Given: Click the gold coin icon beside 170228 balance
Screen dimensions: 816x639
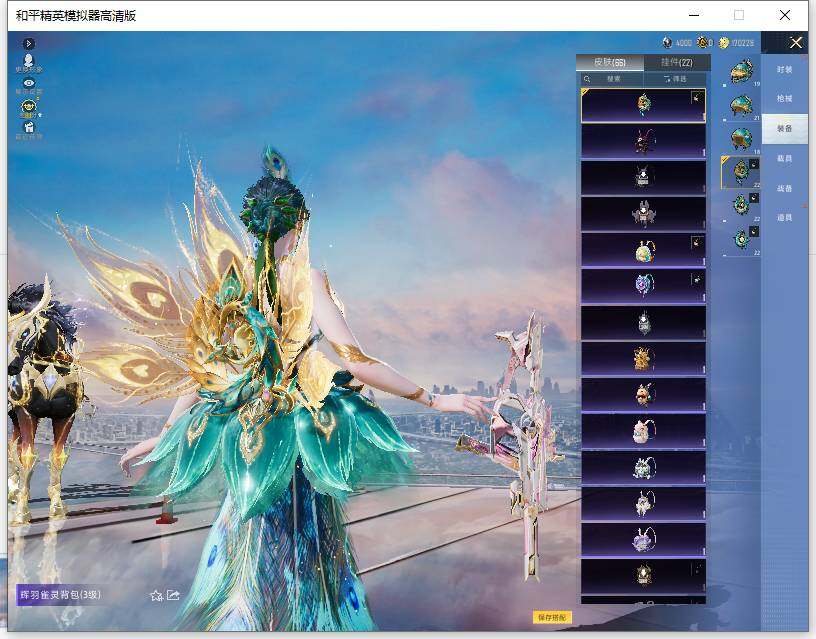Looking at the screenshot, I should click(723, 43).
